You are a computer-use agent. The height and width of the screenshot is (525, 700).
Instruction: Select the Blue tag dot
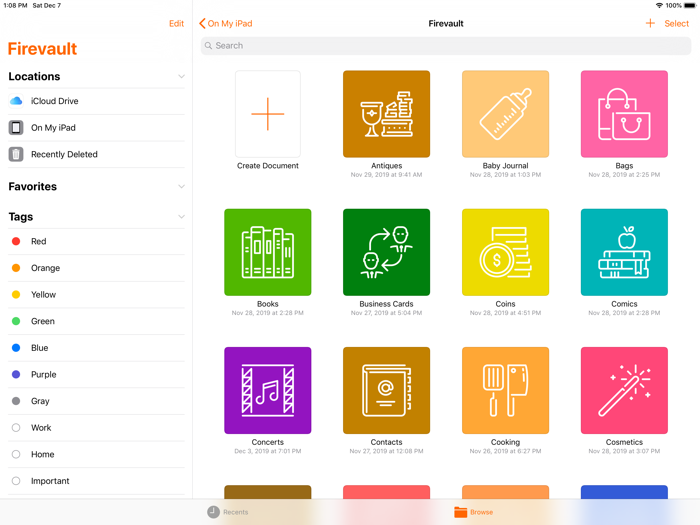[16, 348]
